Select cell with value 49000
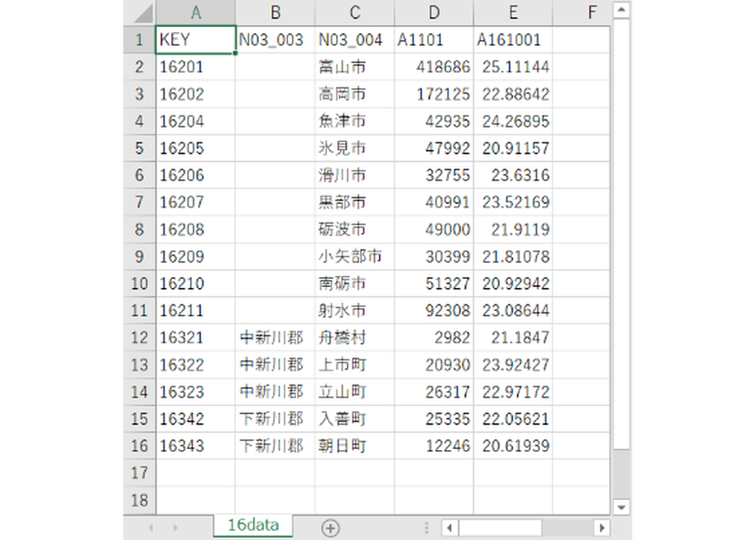This screenshot has width=756, height=540. 434,229
